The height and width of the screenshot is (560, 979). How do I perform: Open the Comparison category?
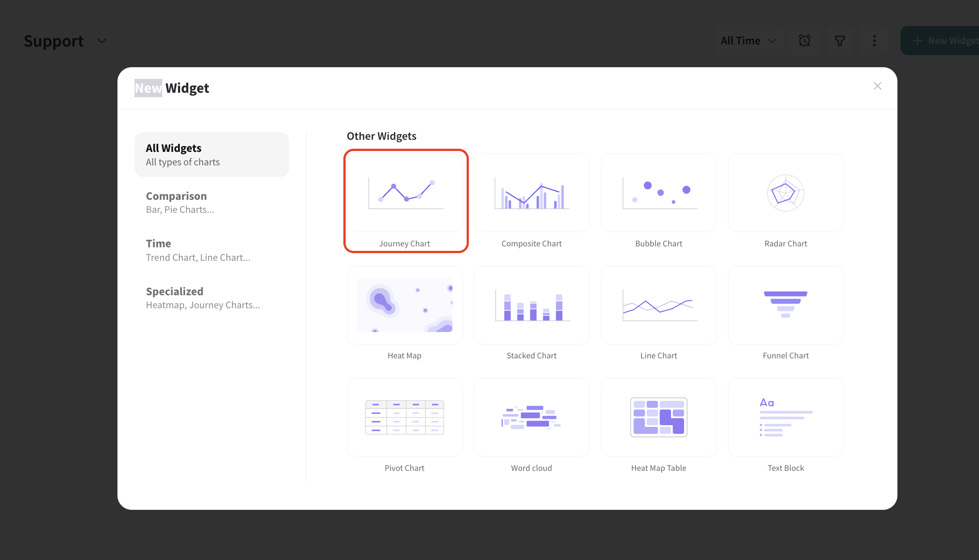(x=212, y=202)
